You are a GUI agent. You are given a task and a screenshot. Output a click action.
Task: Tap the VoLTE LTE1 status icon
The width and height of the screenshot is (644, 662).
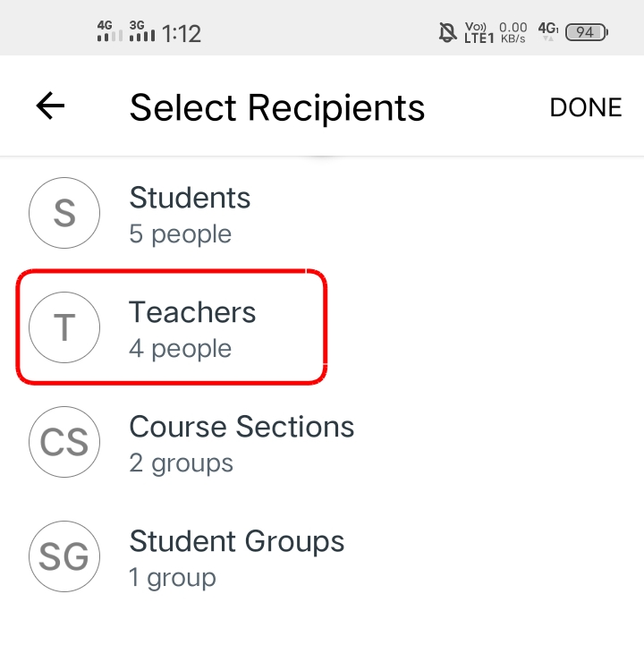479,33
